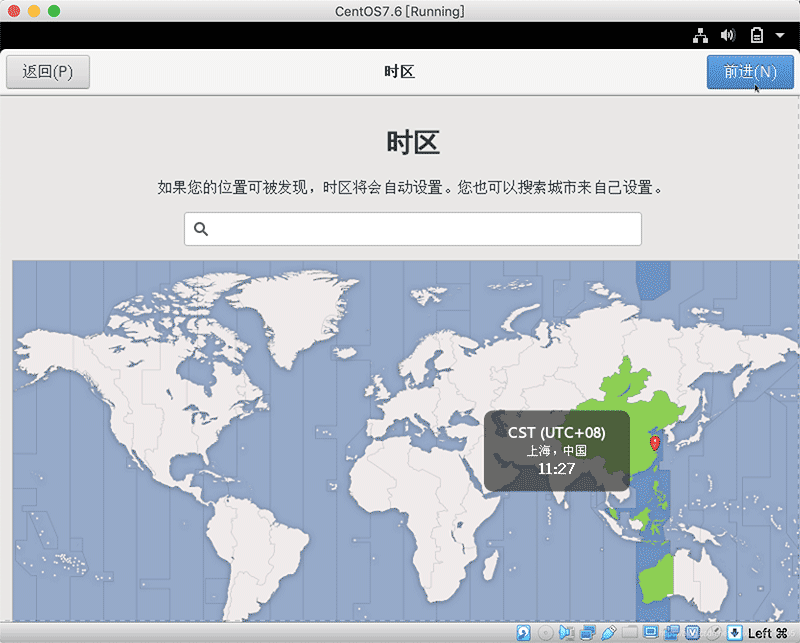The width and height of the screenshot is (800, 643).
Task: Click the hard disk activity icon in status bar
Action: 521,632
